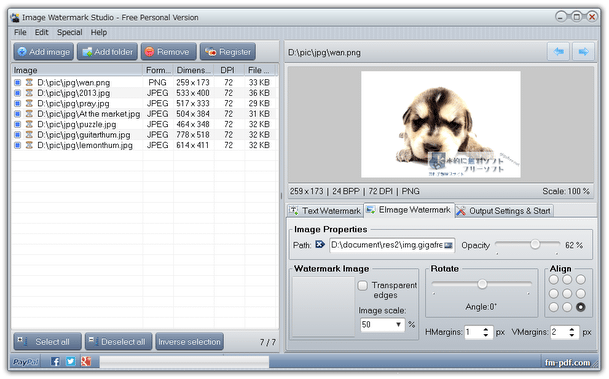Click the PayPal logo
The height and width of the screenshot is (379, 609).
pos(26,362)
